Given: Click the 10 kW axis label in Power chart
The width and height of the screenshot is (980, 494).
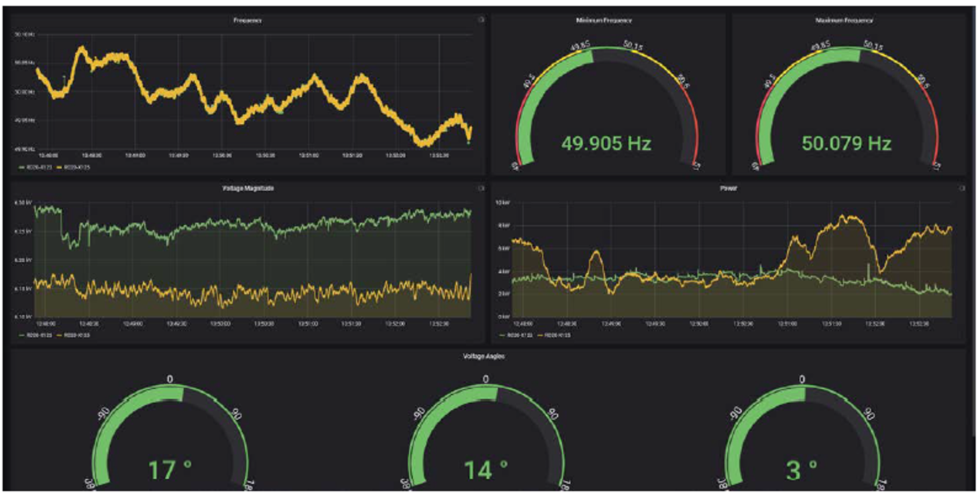Looking at the screenshot, I should click(x=502, y=202).
